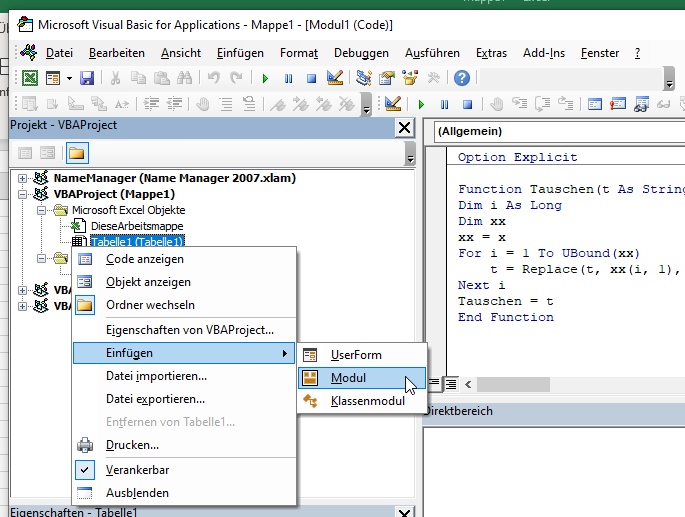Click the Copy toolbar icon
The image size is (685, 517).
point(138,79)
